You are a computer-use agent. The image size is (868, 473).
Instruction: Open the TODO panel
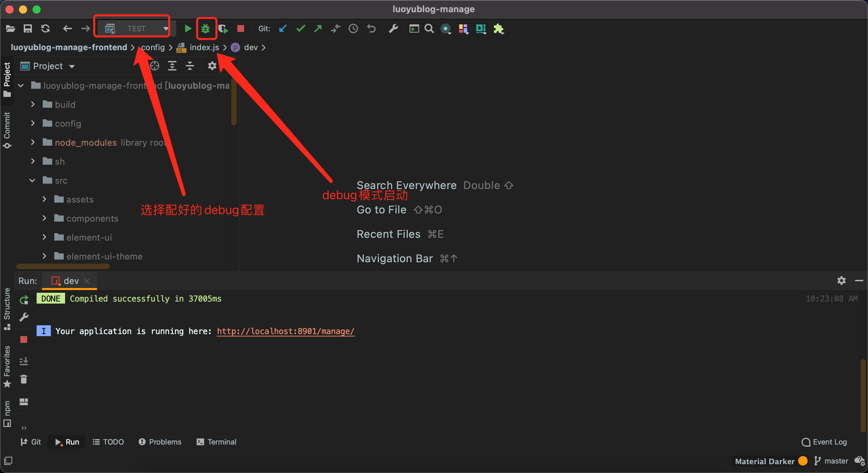[108, 441]
